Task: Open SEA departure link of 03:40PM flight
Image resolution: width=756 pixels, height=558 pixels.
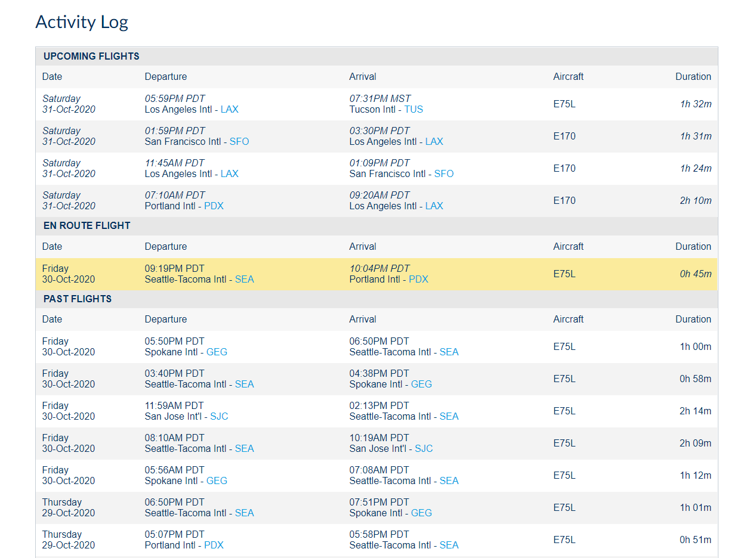Action: pos(245,385)
